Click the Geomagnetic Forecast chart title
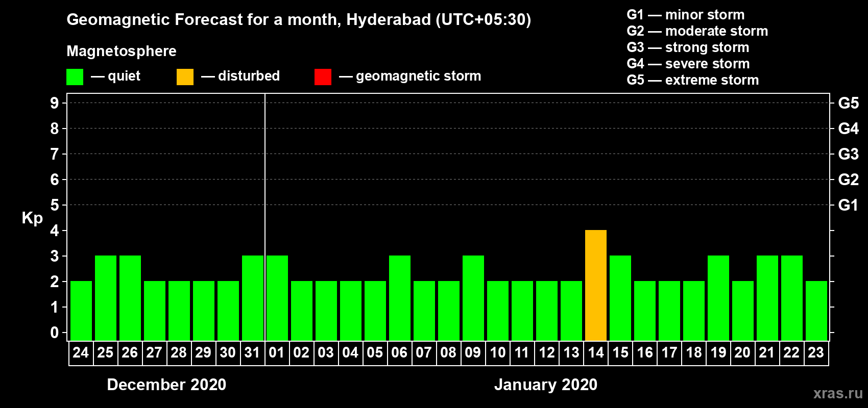The image size is (868, 408). 299,20
